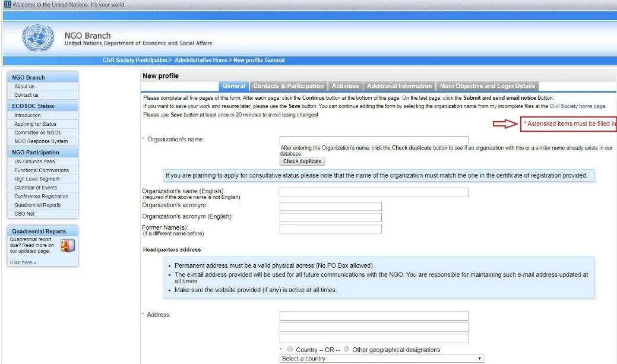Click the NGO Participation sidebar header

pos(43,152)
